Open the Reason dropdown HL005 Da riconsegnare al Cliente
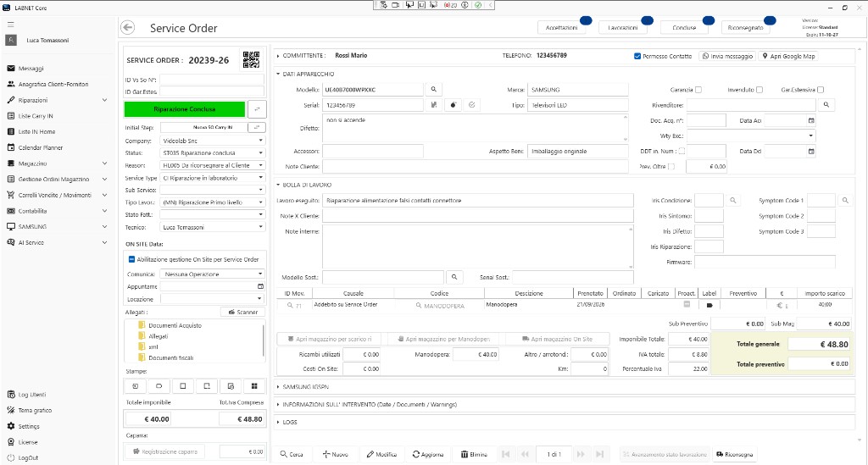 pyautogui.click(x=213, y=165)
